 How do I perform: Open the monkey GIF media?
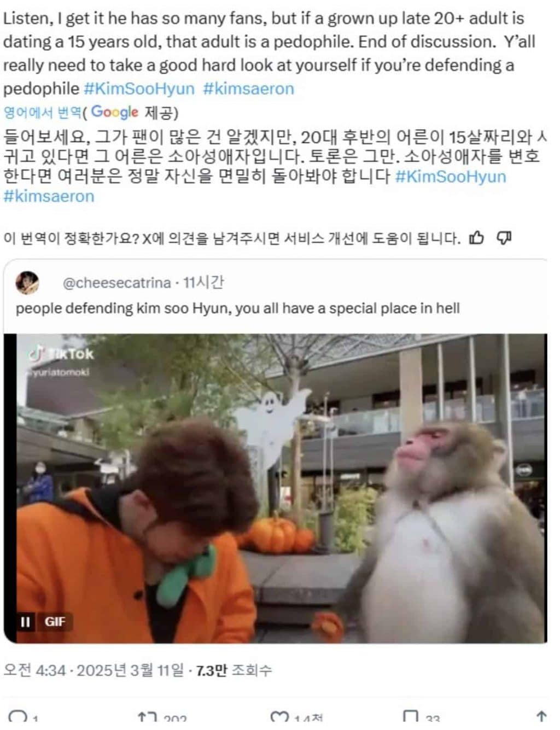(275, 488)
